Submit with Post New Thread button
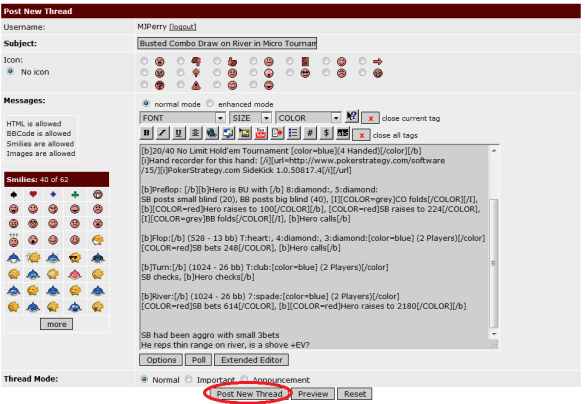Screen dimensions: 585x404 (249, 394)
